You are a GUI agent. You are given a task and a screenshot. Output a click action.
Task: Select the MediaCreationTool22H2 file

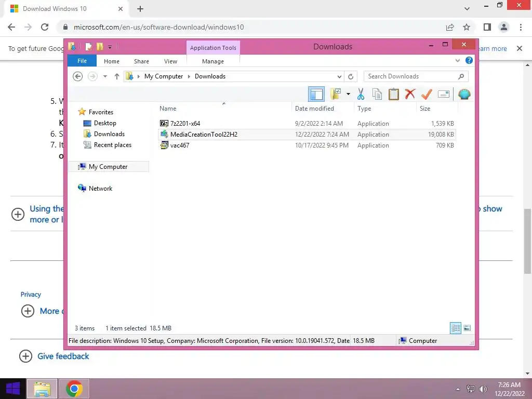[x=307, y=135]
